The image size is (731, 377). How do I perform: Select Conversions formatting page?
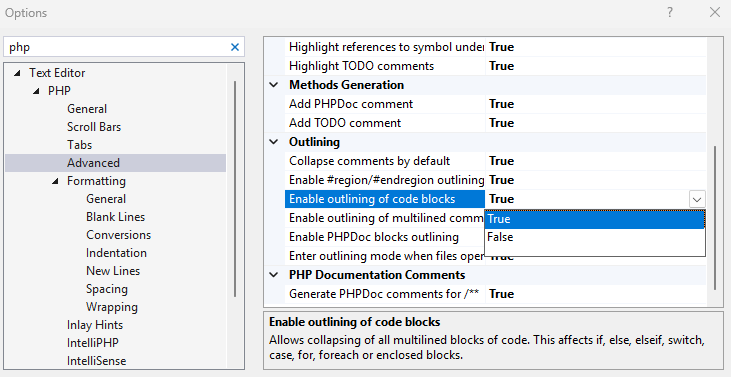pyautogui.click(x=118, y=235)
